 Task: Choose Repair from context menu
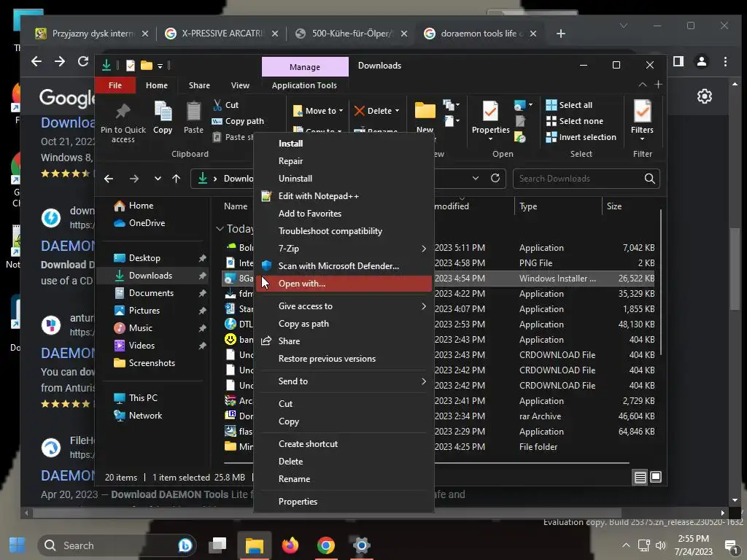[344, 161]
